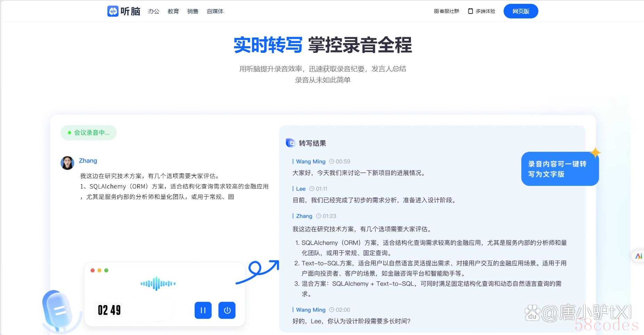644x335 pixels.
Task: Open the 销售 menu item
Action: (193, 11)
